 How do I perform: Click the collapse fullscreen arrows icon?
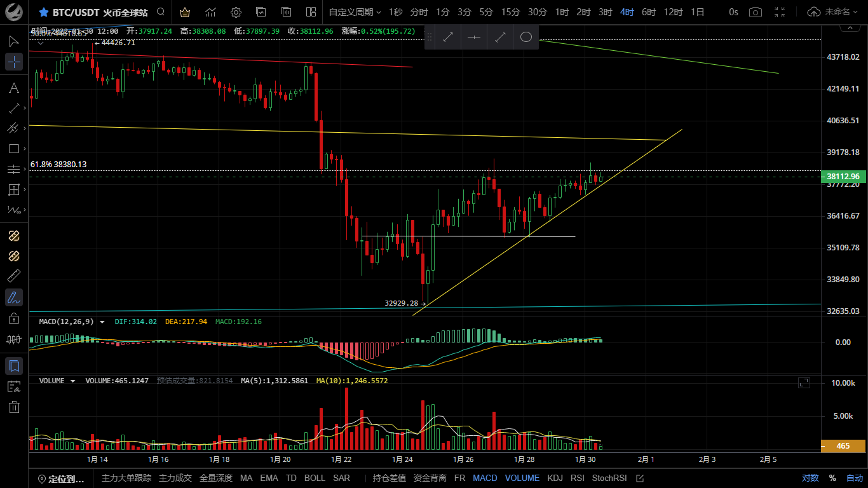780,12
